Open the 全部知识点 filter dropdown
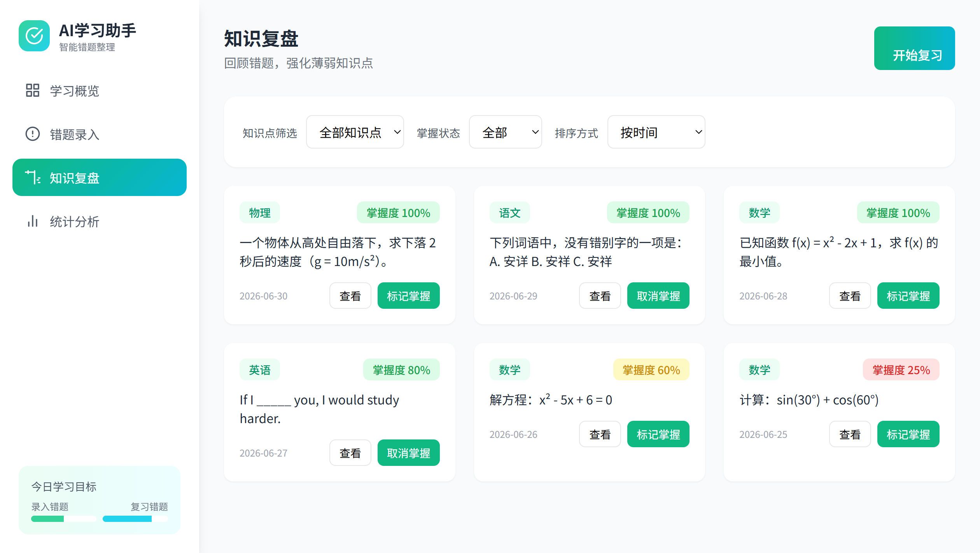The width and height of the screenshot is (980, 553). (x=355, y=132)
